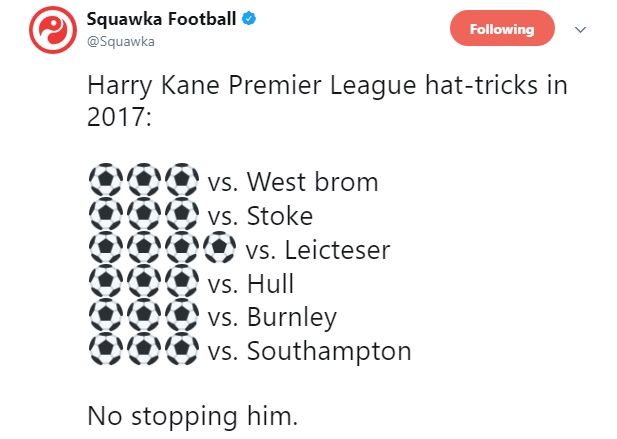Click the second football emoji in Burnley row
The height and width of the screenshot is (439, 617).
(144, 315)
